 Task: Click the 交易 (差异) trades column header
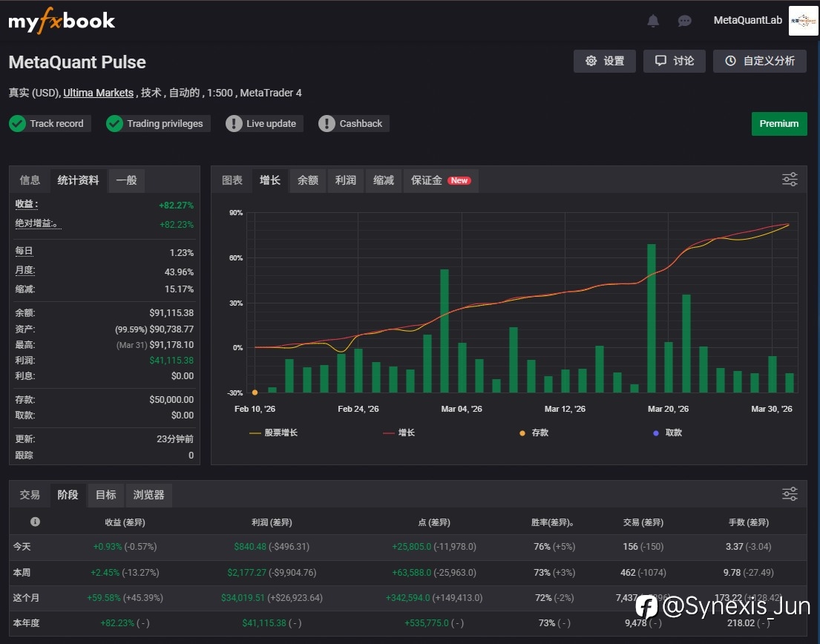click(643, 522)
